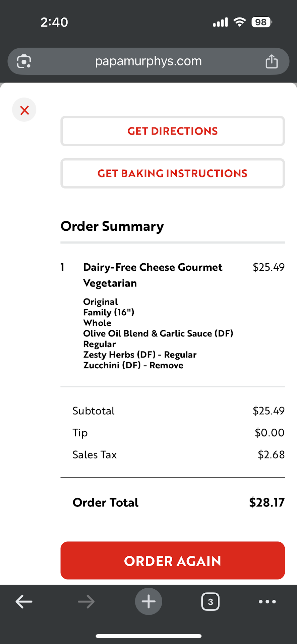Image resolution: width=297 pixels, height=644 pixels.
Task: Tap the Order Total amount $28.17
Action: pyautogui.click(x=266, y=502)
